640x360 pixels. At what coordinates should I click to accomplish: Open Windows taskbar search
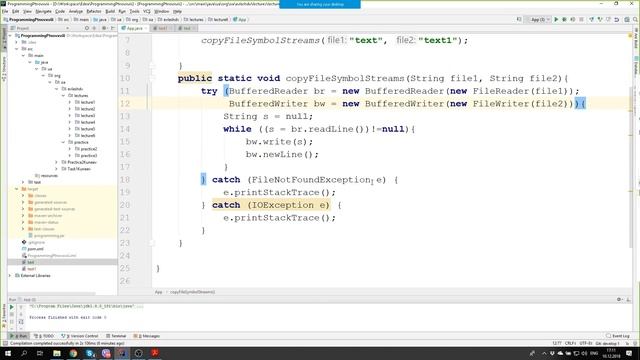pyautogui.click(x=24, y=353)
